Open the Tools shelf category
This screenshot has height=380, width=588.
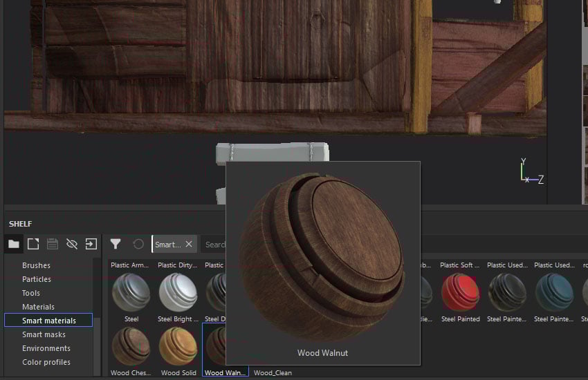(30, 293)
